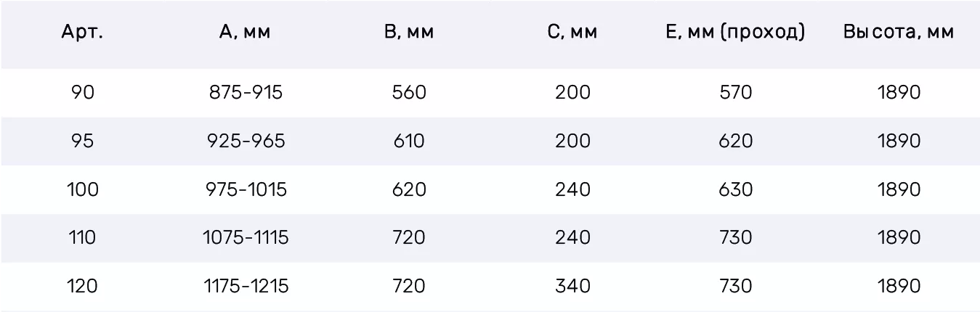Click the 'Арт.' column header
The width and height of the screenshot is (980, 312).
tap(82, 33)
